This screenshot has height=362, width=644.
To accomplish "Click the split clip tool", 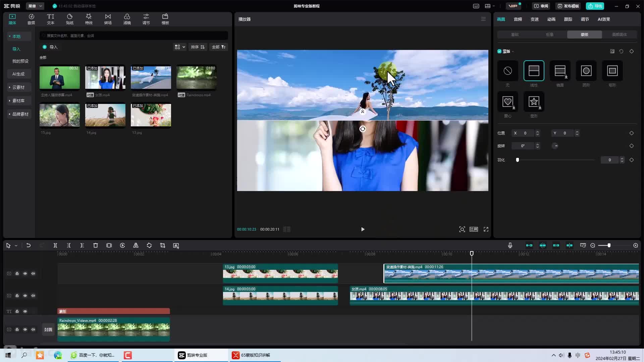I will (55, 245).
